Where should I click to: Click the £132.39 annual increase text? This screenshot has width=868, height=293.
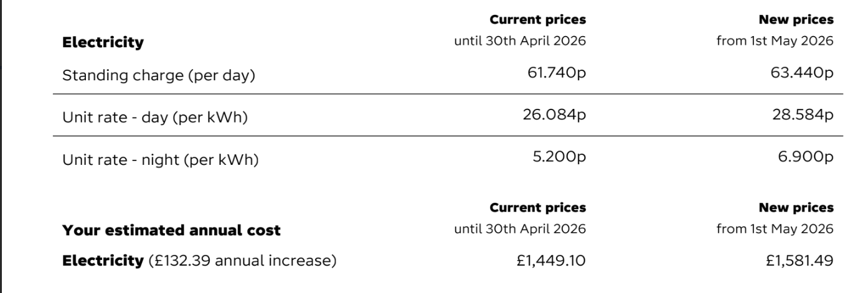pos(242,261)
